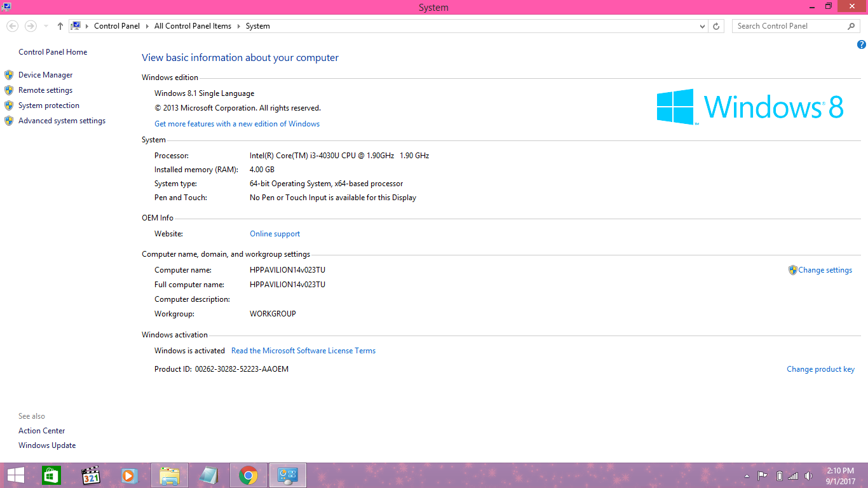Click the refresh button beside the address bar
The height and width of the screenshot is (488, 868).
716,26
